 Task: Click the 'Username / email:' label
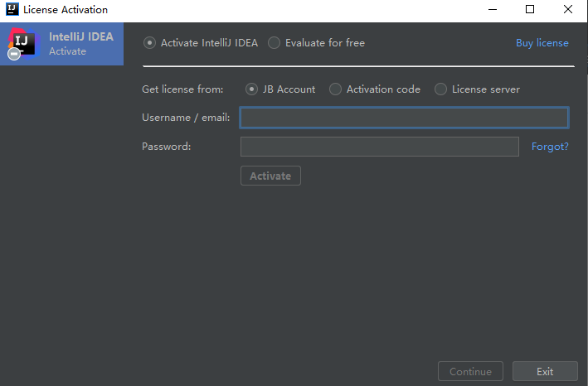186,118
